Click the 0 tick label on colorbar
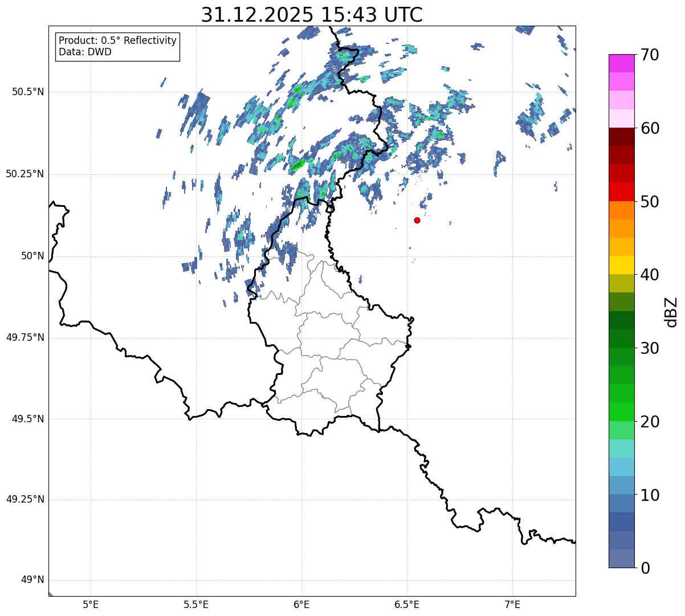 (x=645, y=568)
